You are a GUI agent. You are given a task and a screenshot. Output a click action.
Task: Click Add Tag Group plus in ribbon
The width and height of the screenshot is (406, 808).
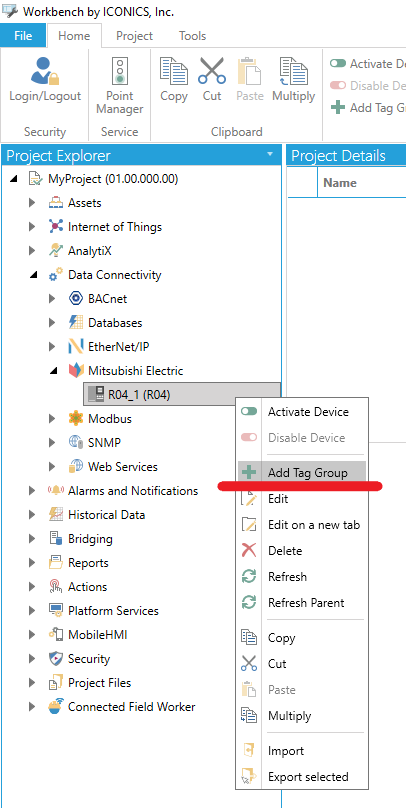click(x=338, y=108)
